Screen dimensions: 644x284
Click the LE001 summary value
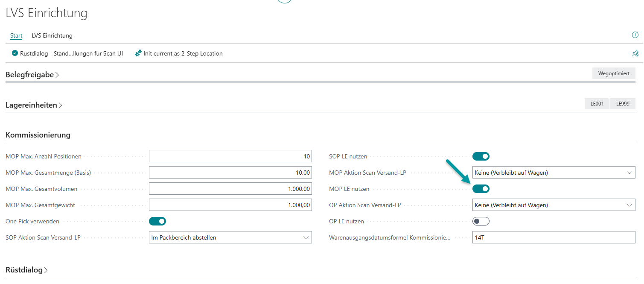(597, 104)
